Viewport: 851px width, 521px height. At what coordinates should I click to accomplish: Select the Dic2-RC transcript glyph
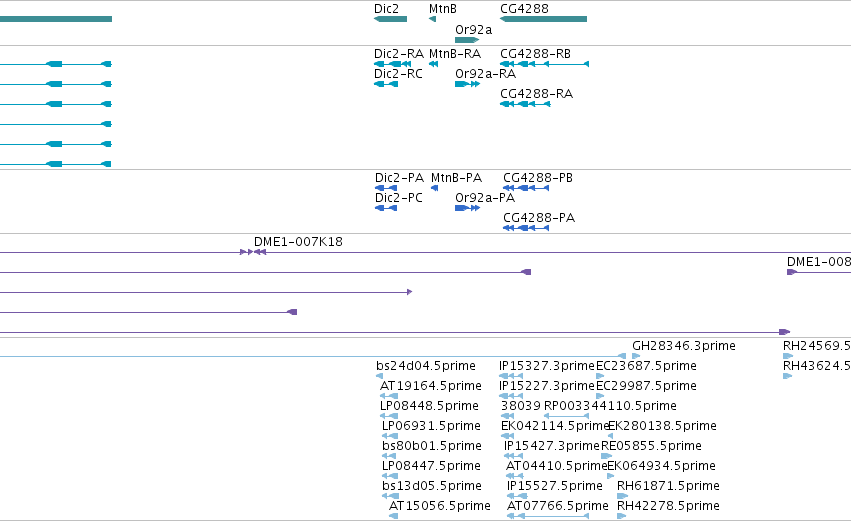386,84
